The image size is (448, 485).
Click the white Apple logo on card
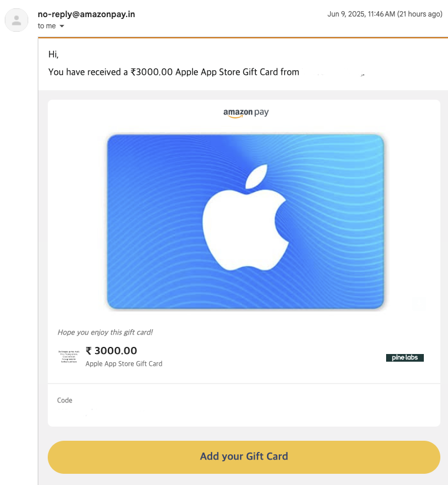(246, 217)
